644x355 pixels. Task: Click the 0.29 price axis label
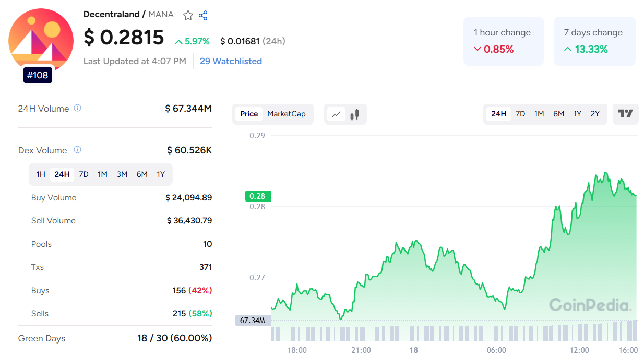[x=257, y=135]
